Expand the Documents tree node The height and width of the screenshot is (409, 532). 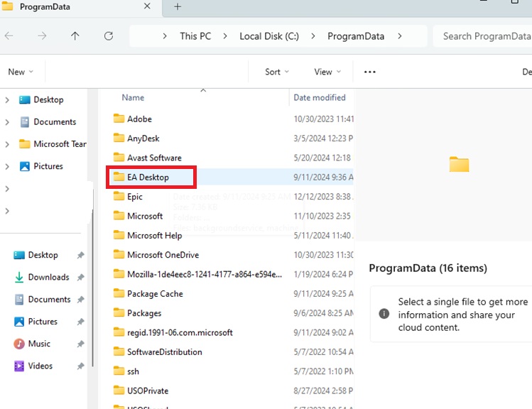(7, 122)
